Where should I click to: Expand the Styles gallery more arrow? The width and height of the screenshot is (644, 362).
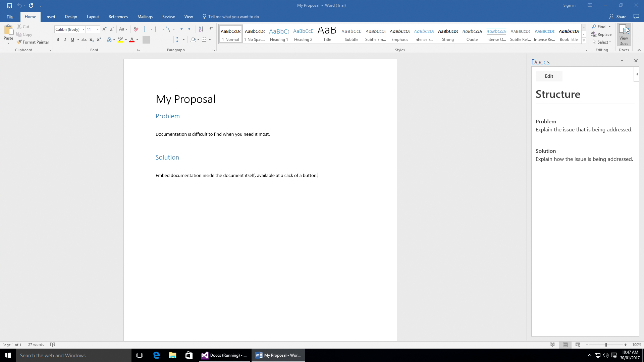point(584,41)
